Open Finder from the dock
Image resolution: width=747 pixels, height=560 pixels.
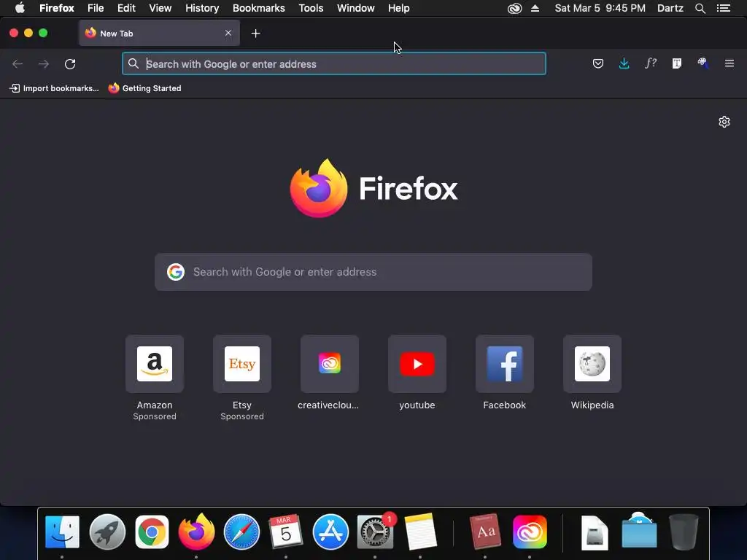[62, 532]
